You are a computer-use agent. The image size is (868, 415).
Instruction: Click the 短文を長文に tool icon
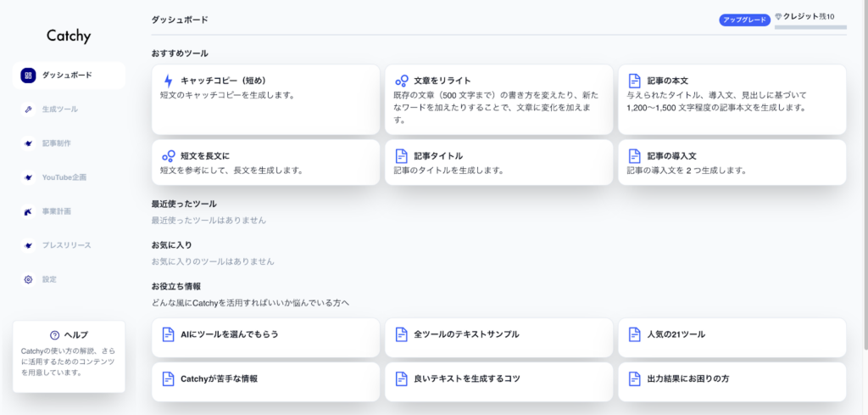(x=168, y=156)
